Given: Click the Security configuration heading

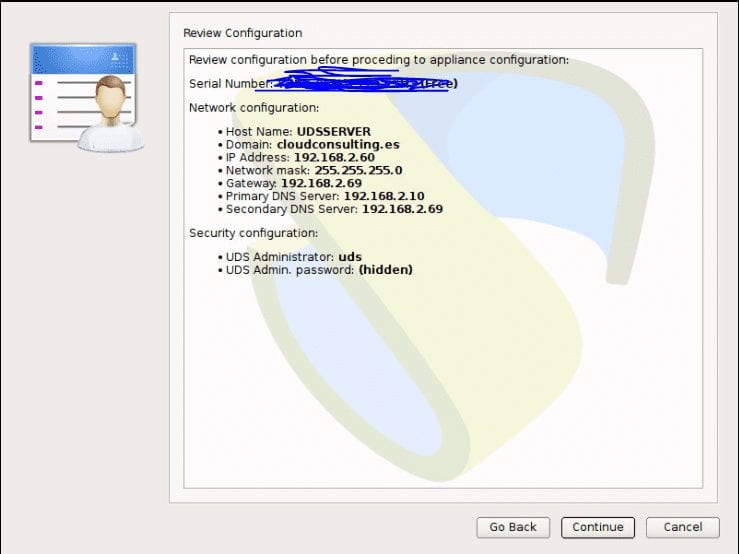Looking at the screenshot, I should tap(253, 233).
